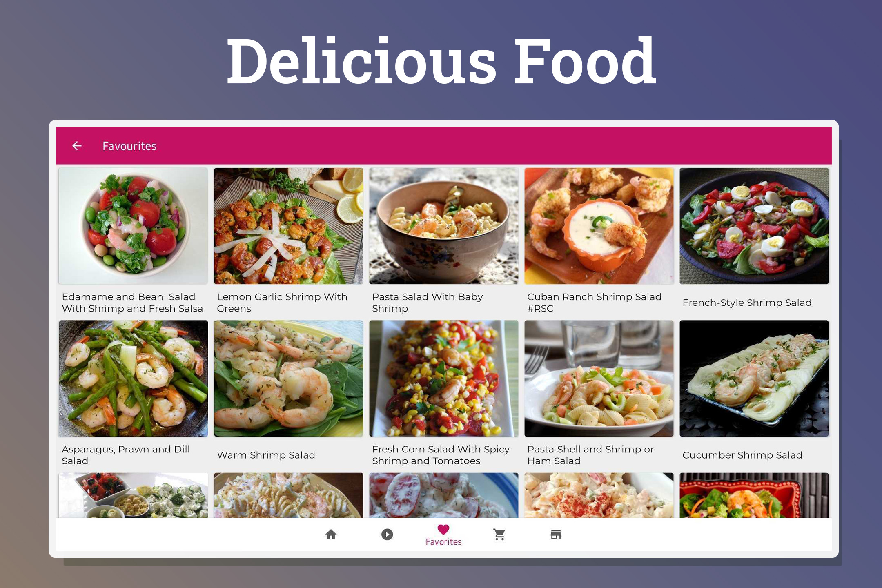Screen dimensions: 882x588
Task: Go back using the arrow icon
Action: point(77,146)
